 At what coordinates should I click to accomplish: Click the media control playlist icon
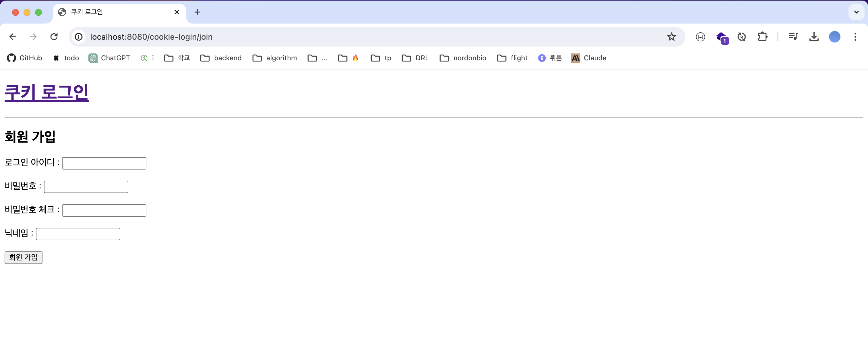pyautogui.click(x=793, y=37)
